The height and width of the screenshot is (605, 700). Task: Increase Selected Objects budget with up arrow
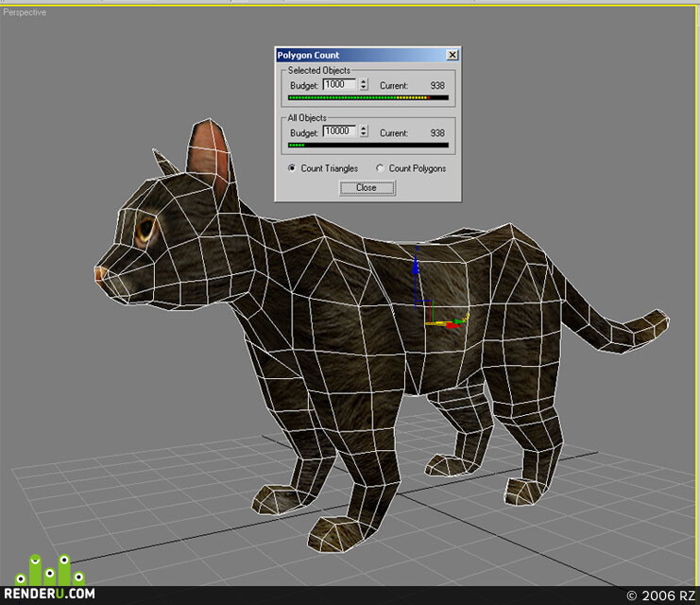click(x=364, y=81)
